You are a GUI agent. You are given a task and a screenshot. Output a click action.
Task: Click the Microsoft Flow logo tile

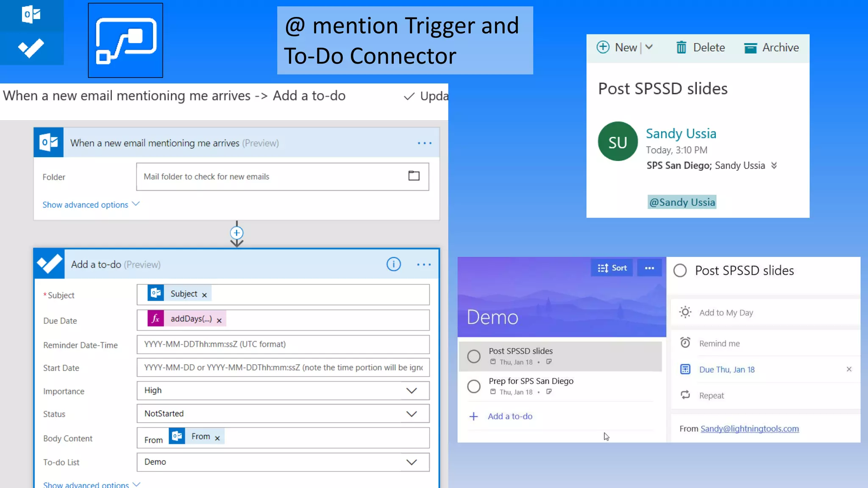(x=125, y=40)
